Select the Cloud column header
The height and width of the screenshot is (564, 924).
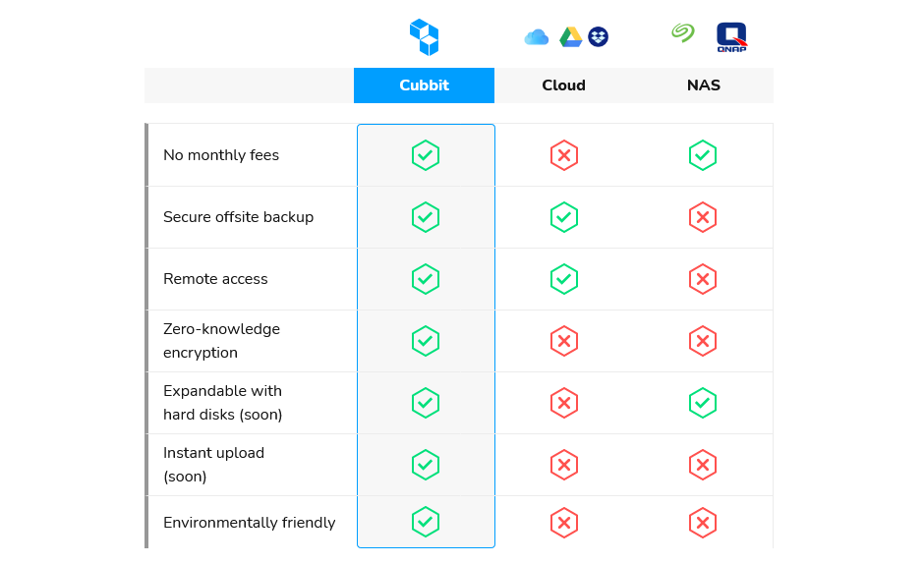[564, 85]
